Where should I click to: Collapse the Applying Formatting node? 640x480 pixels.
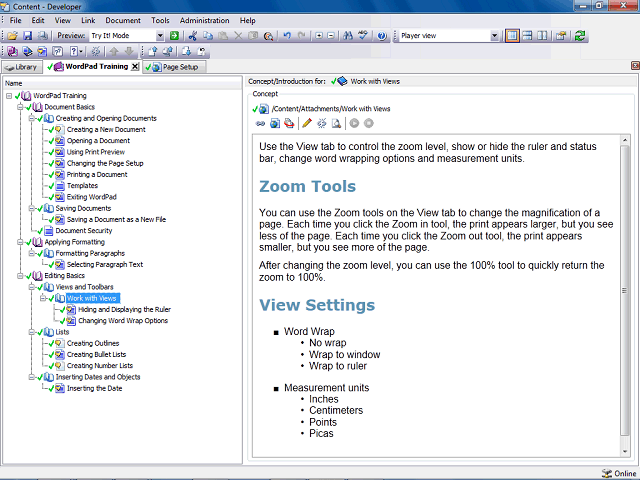point(20,242)
